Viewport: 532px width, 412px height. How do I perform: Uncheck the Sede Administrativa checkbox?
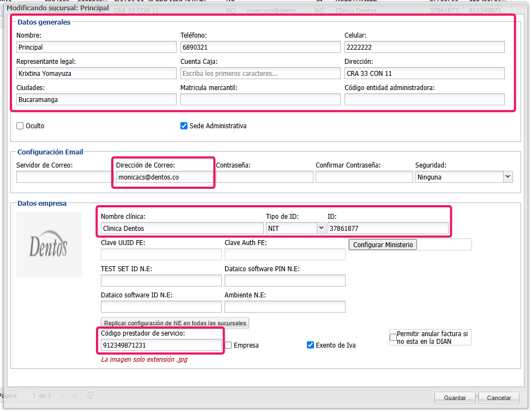pos(184,126)
